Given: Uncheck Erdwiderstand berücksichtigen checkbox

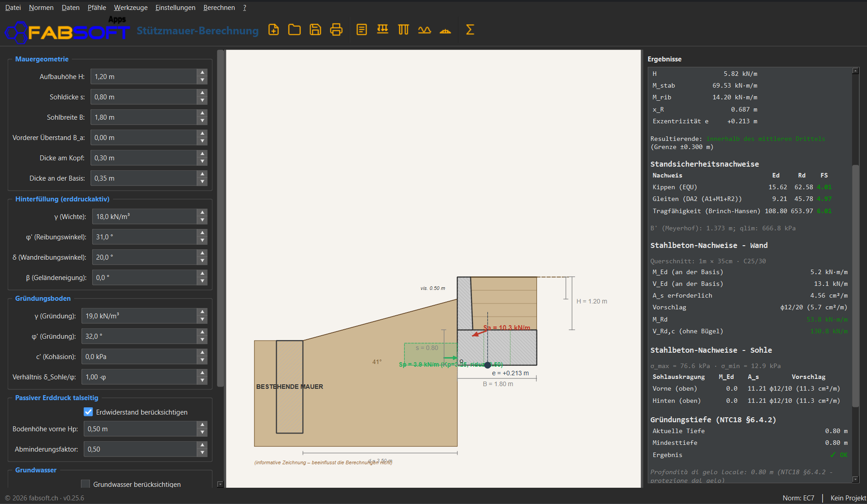Looking at the screenshot, I should click(88, 412).
